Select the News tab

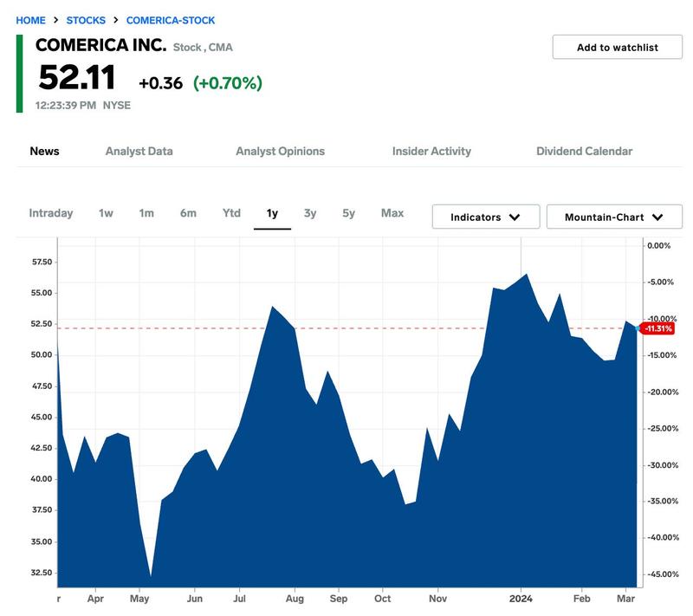45,151
